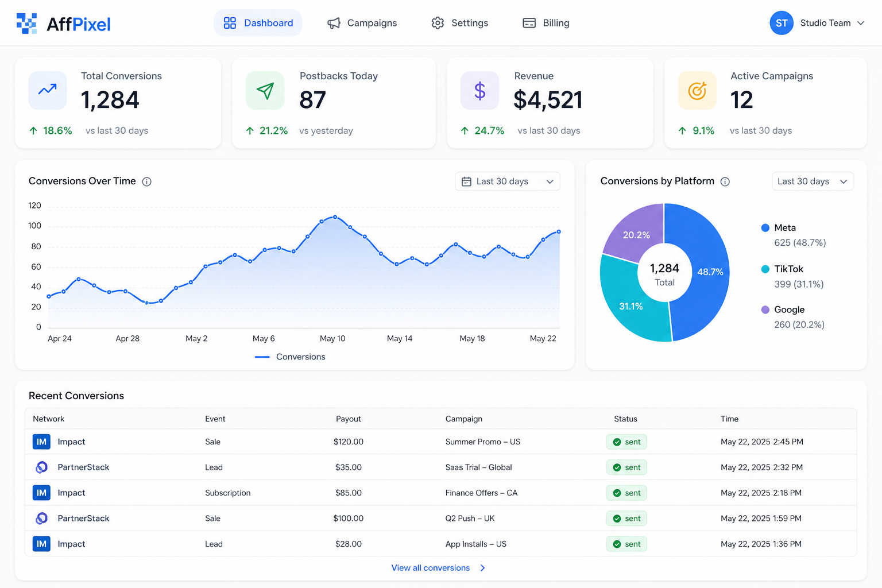
Task: Click the Impact icon in Finance Offers row
Action: point(41,493)
